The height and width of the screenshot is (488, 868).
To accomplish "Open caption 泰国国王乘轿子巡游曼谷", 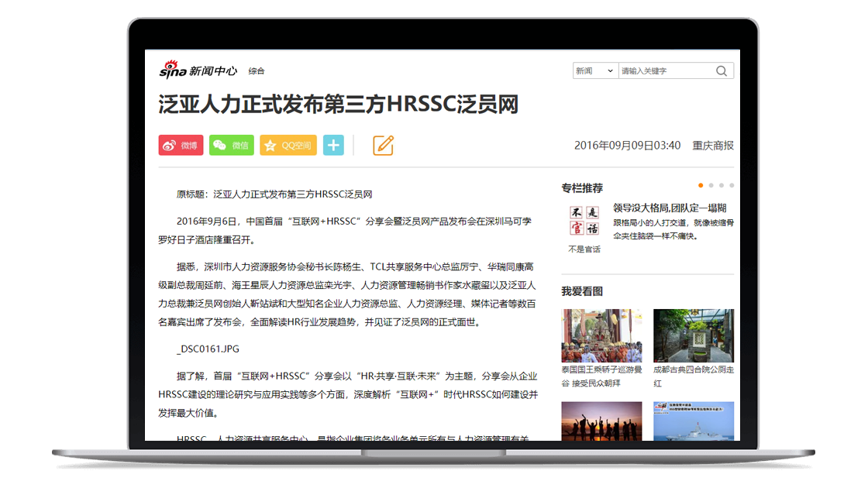I will tap(601, 376).
